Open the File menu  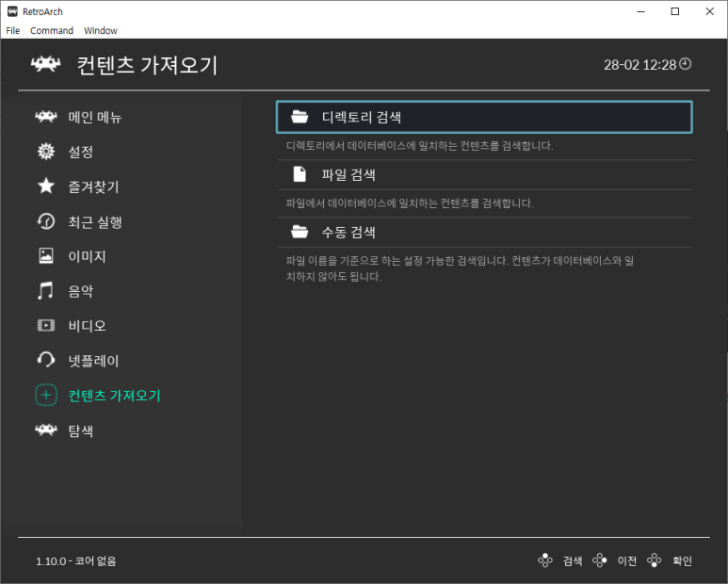pyautogui.click(x=13, y=31)
